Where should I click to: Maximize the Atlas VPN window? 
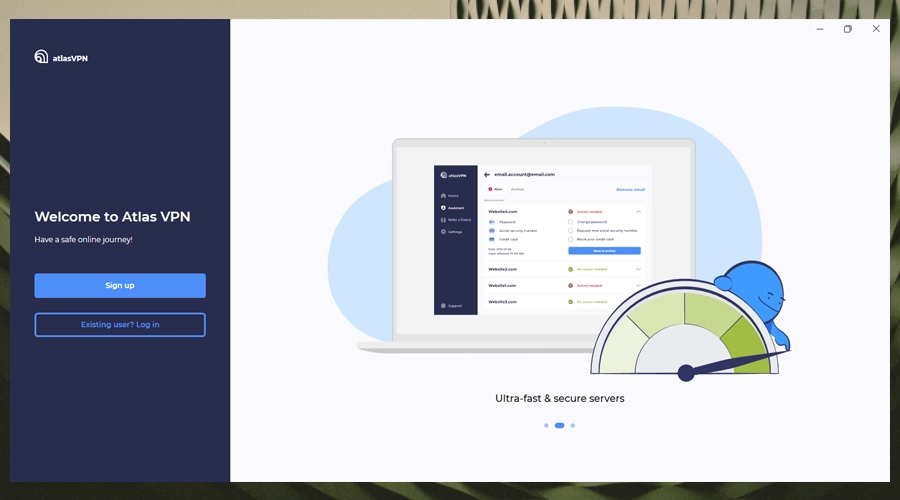pos(848,29)
